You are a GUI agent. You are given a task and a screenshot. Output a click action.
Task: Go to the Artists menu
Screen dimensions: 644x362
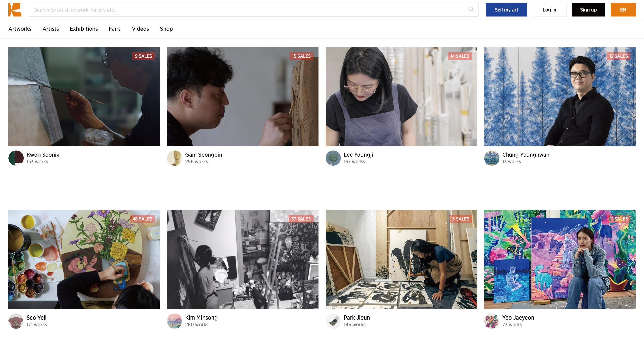click(51, 29)
